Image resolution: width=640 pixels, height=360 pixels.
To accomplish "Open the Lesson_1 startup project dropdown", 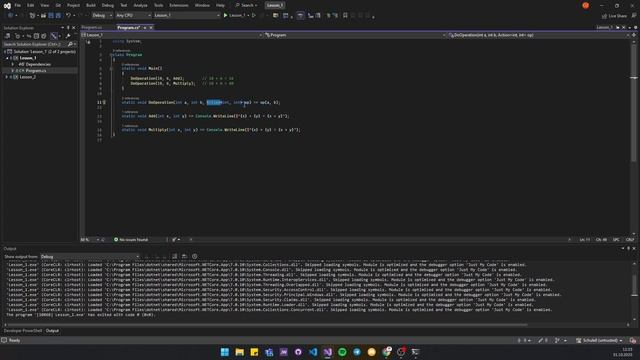I will 187,15.
